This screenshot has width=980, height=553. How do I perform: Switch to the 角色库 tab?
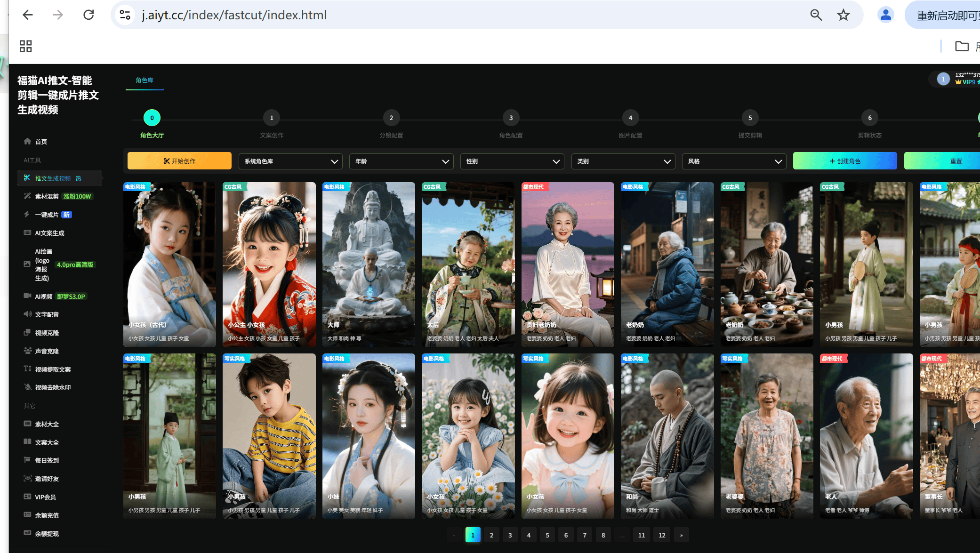pos(145,80)
